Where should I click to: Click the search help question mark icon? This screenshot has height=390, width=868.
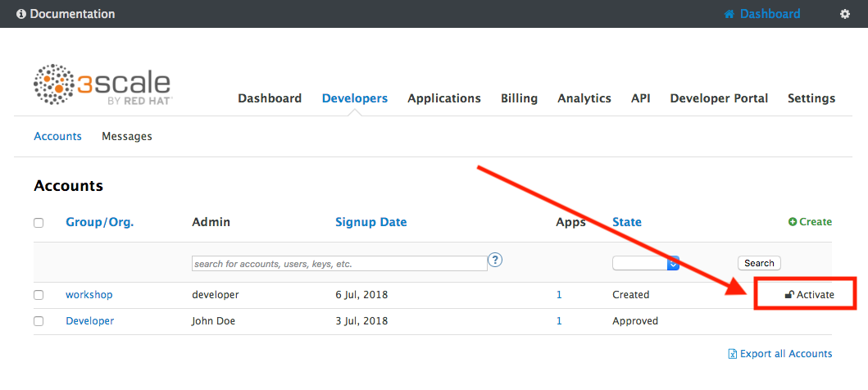(x=495, y=260)
